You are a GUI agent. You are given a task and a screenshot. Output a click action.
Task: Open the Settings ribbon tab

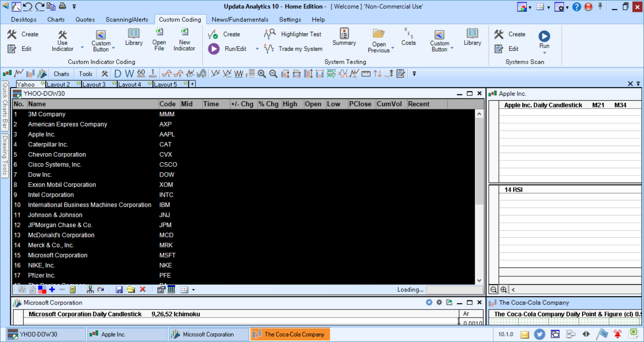[x=290, y=19]
